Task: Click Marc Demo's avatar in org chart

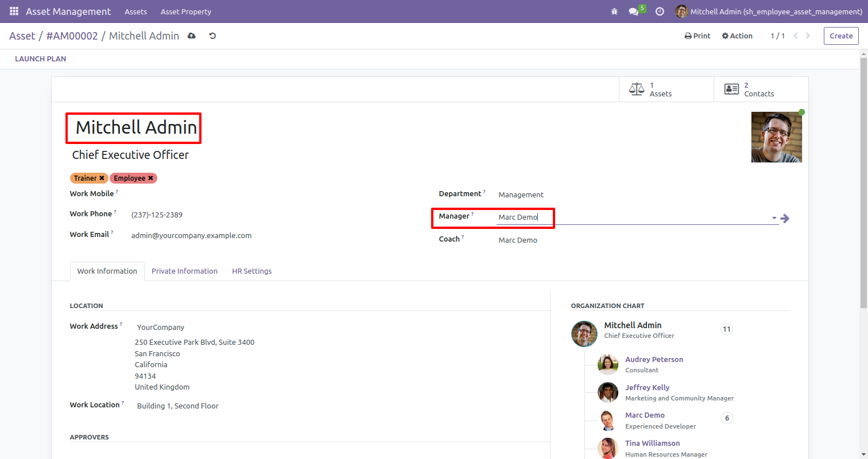Action: click(607, 420)
